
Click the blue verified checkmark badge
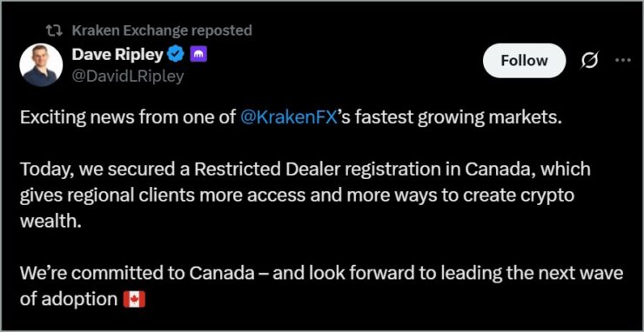pos(177,54)
